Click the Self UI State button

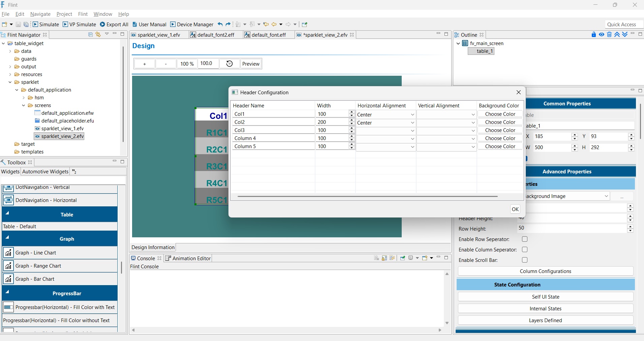tap(546, 297)
